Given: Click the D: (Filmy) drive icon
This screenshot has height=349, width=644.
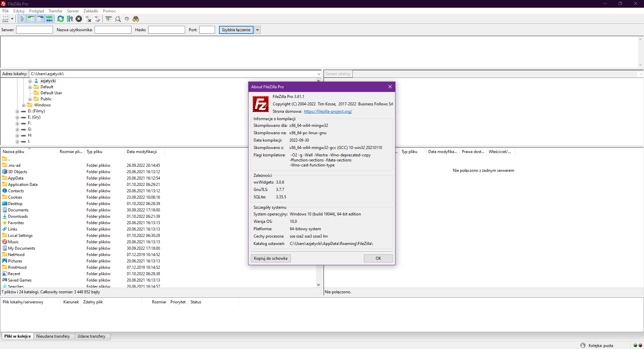Looking at the screenshot, I should (x=23, y=111).
